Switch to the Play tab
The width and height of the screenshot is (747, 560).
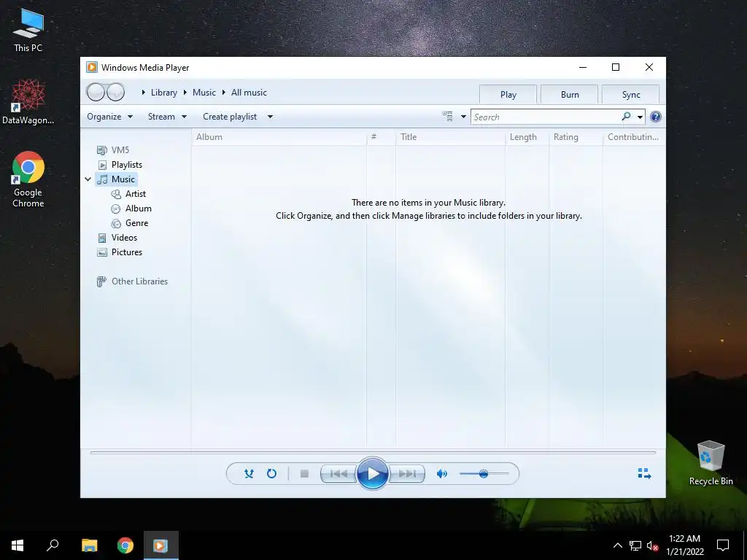(508, 94)
